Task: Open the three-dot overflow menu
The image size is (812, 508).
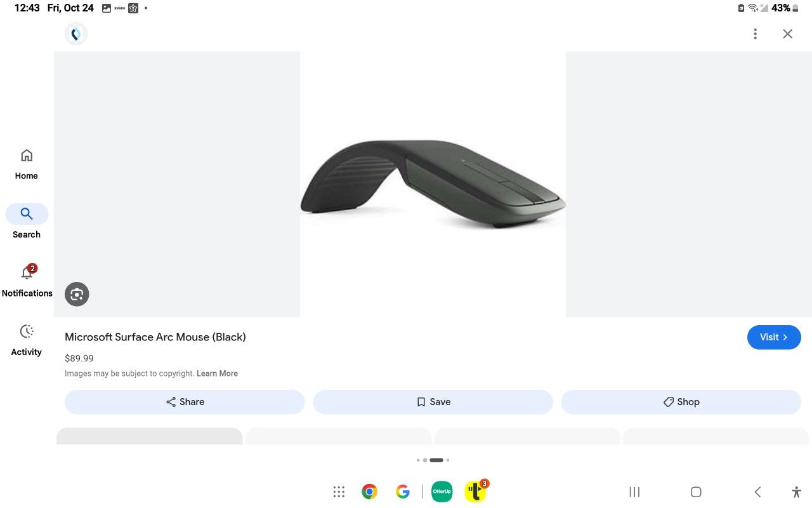Action: [x=755, y=34]
